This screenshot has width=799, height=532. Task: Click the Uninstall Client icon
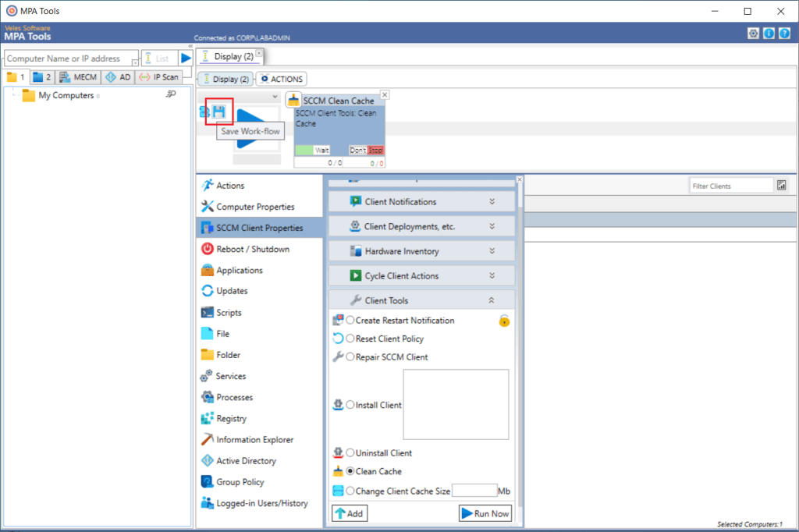[338, 452]
